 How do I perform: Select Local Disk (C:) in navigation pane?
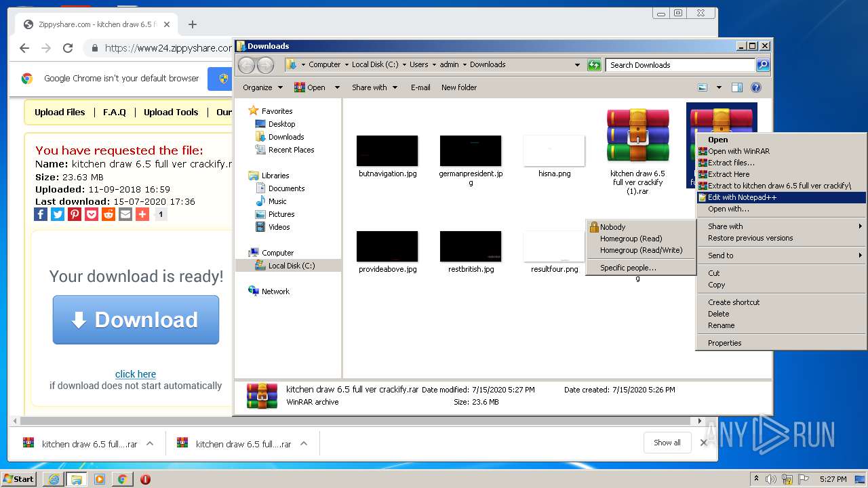point(291,266)
